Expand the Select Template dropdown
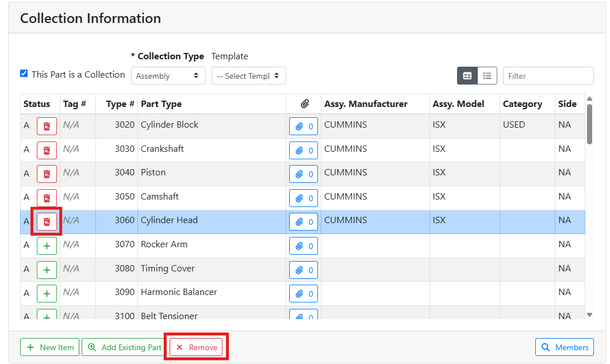 (248, 76)
